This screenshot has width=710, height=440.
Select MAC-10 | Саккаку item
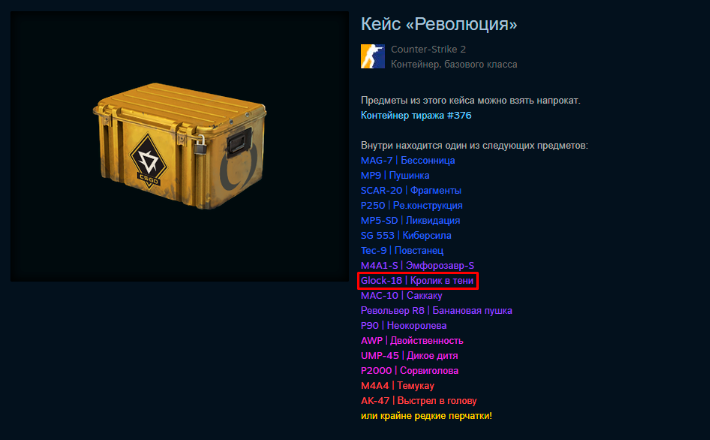click(x=401, y=296)
